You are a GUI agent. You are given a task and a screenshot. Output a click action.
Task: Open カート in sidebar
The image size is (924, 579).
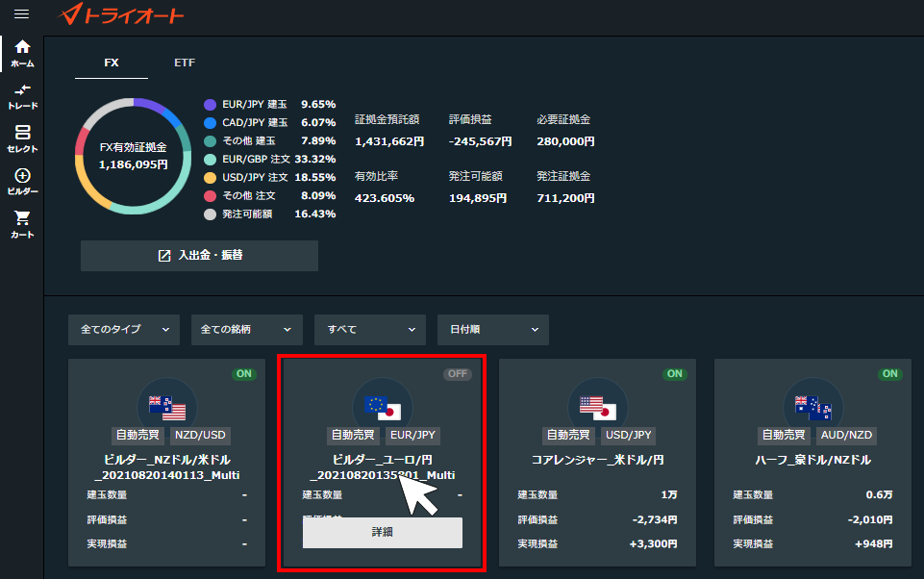22,225
